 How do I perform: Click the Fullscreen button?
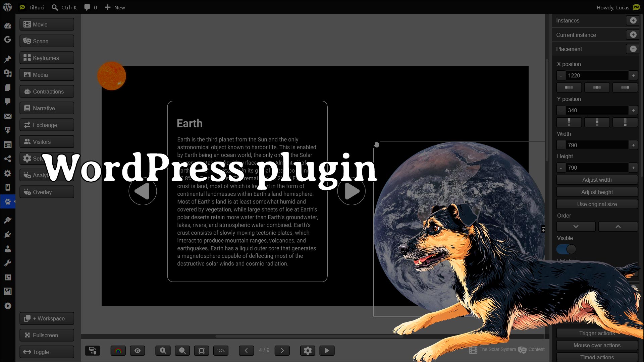pos(47,335)
